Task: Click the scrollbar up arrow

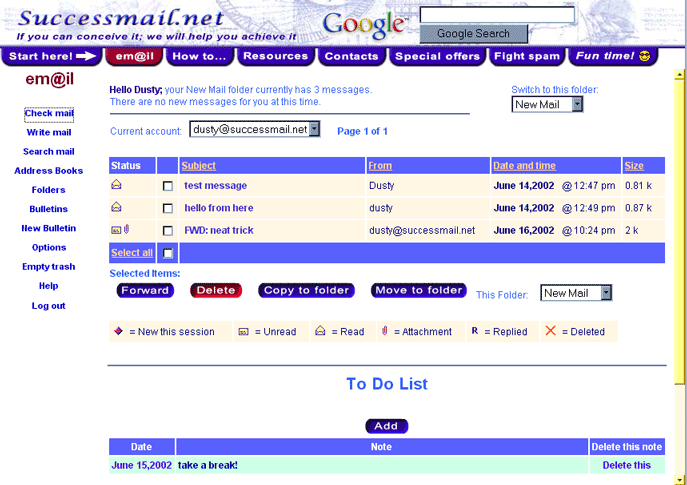Action: [x=680, y=74]
